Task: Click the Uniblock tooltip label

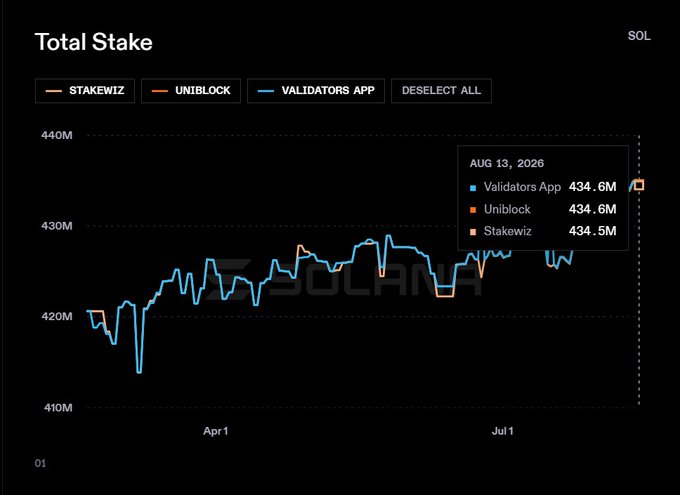Action: [x=507, y=209]
